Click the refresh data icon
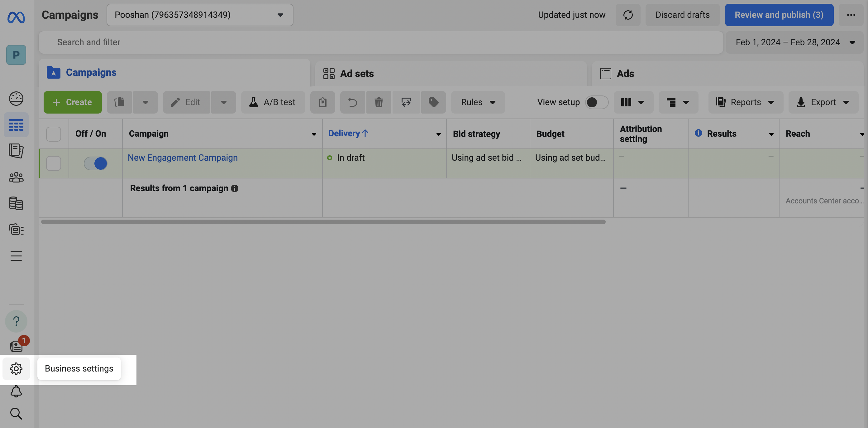Image resolution: width=868 pixels, height=428 pixels. pos(628,15)
